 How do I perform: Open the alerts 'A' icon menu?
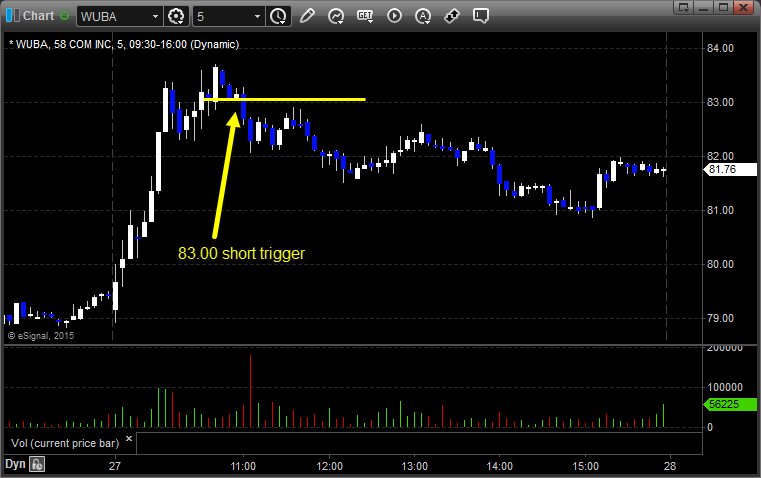coord(423,16)
